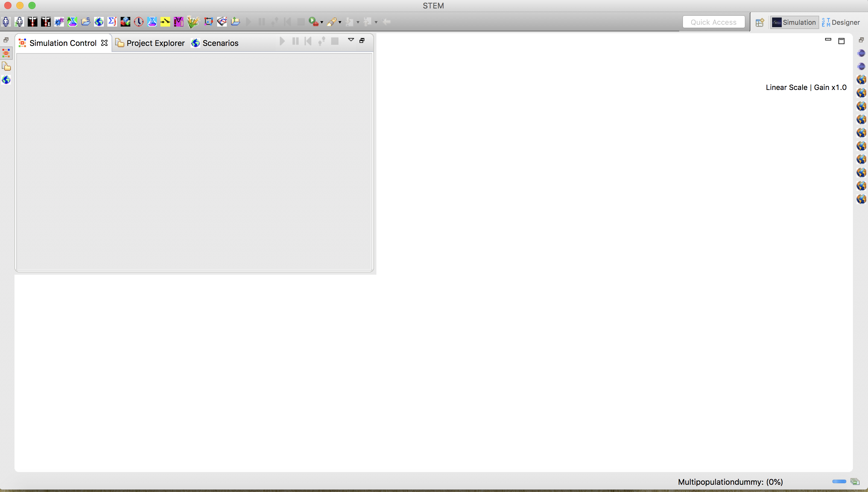Image resolution: width=868 pixels, height=492 pixels.
Task: Click restore icon above right-side globe stack
Action: 861,40
